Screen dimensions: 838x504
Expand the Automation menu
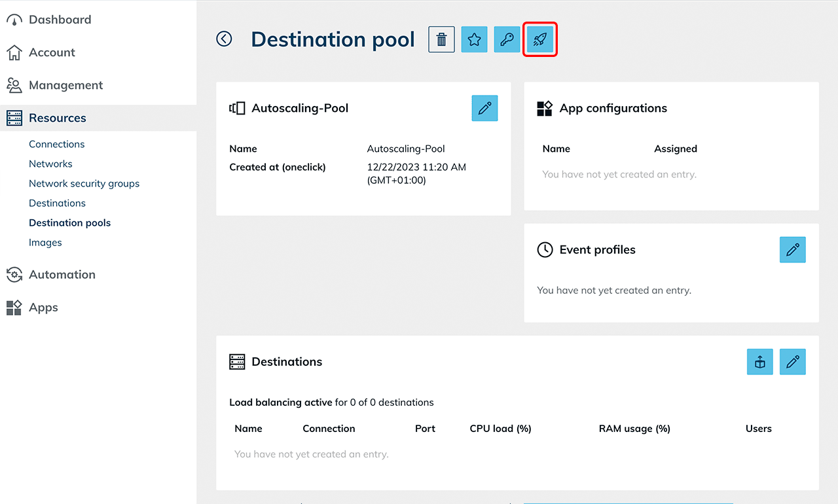62,275
